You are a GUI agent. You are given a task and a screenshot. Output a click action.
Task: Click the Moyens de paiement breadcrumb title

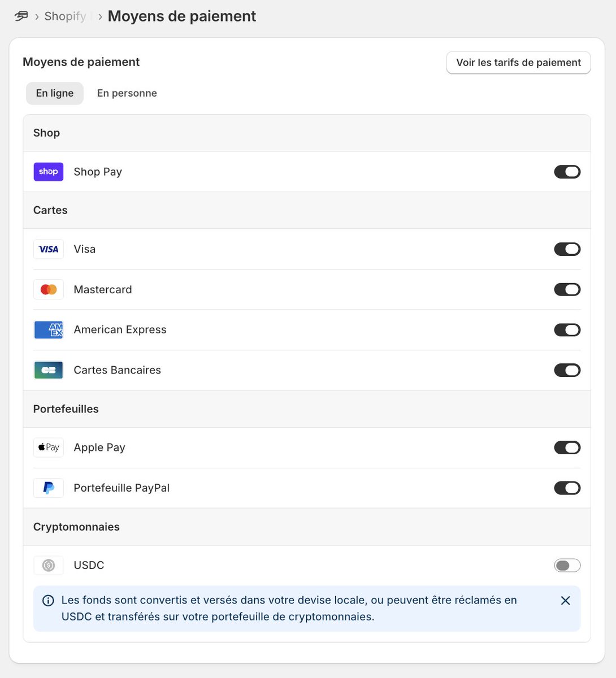pos(182,16)
